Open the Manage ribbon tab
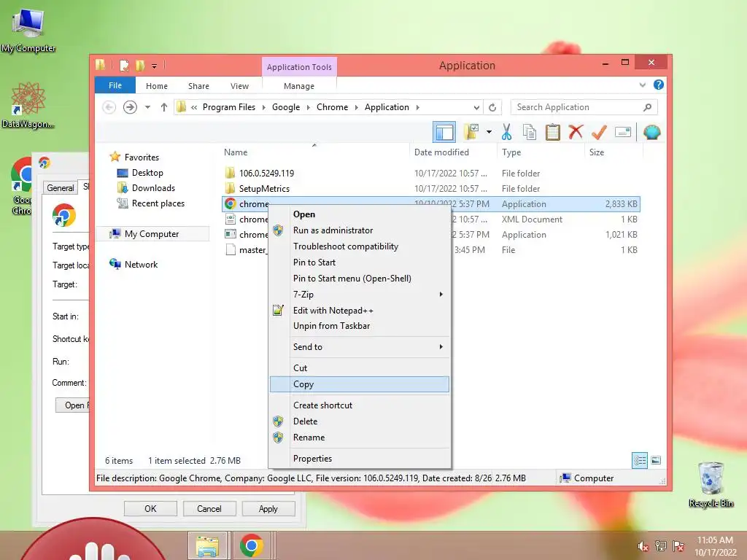Viewport: 747px width, 560px height. tap(299, 86)
